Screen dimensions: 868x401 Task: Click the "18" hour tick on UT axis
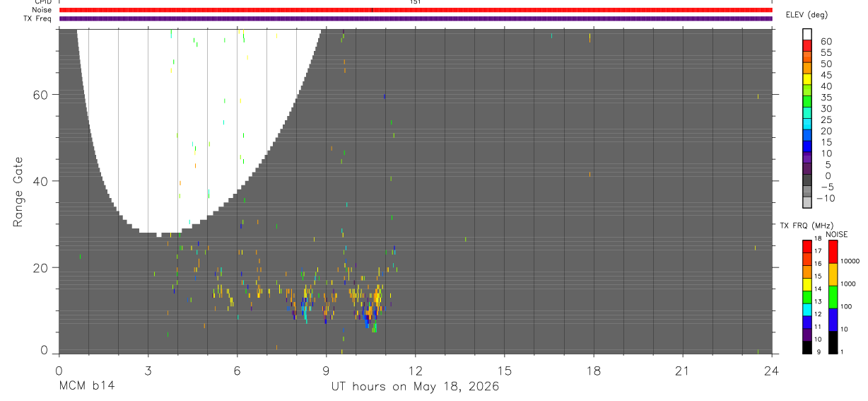coord(593,371)
